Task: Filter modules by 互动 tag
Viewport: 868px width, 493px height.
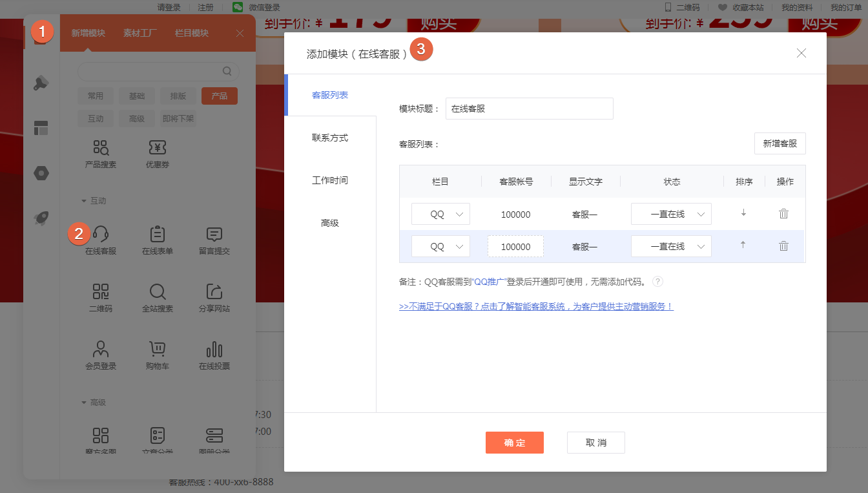Action: [x=96, y=119]
